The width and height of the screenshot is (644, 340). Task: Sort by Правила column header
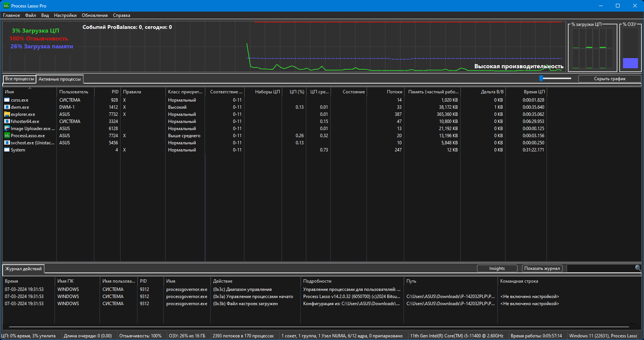tap(143, 92)
